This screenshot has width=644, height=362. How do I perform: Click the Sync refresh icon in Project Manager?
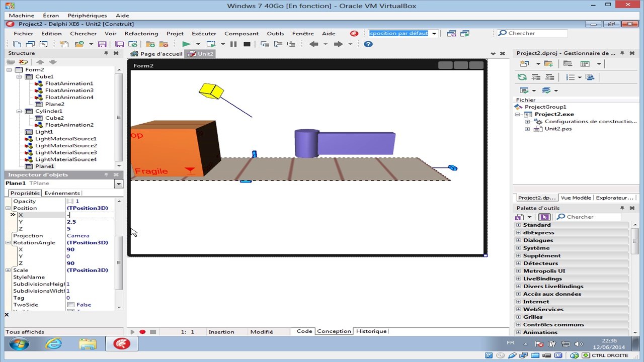[522, 77]
